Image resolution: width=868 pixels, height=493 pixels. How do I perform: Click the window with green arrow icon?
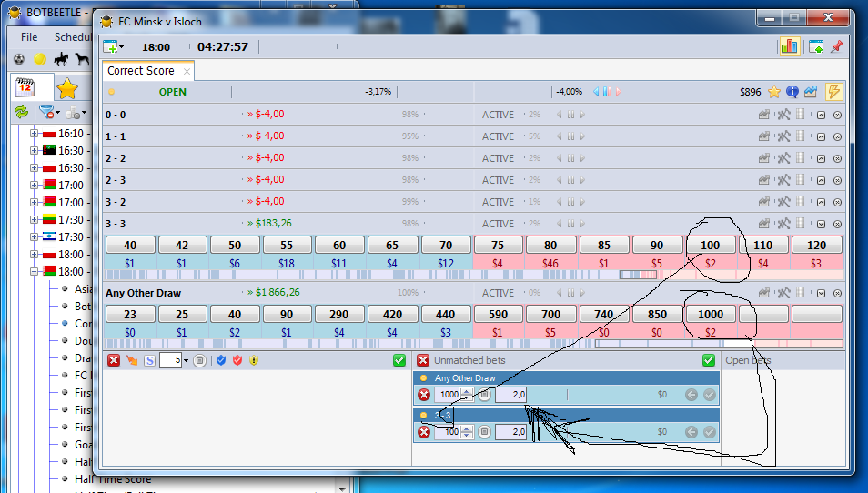coord(816,46)
